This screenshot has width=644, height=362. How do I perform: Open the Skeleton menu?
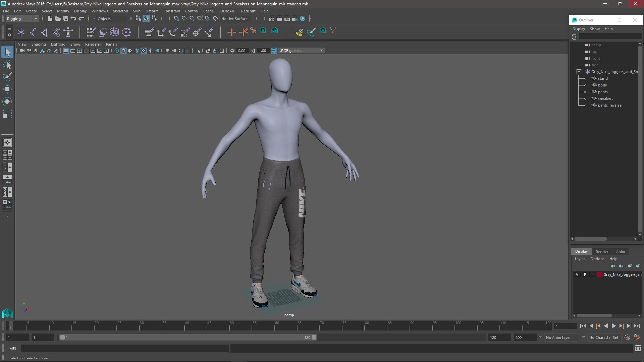[120, 11]
